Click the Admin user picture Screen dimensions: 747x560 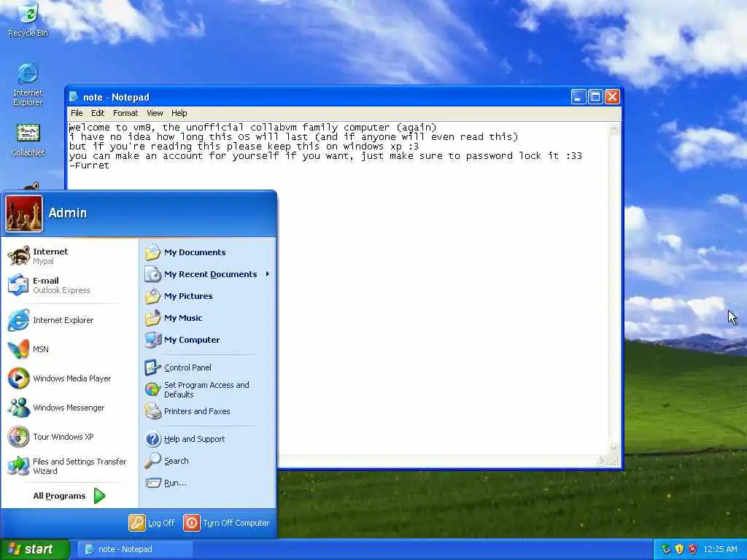(24, 214)
